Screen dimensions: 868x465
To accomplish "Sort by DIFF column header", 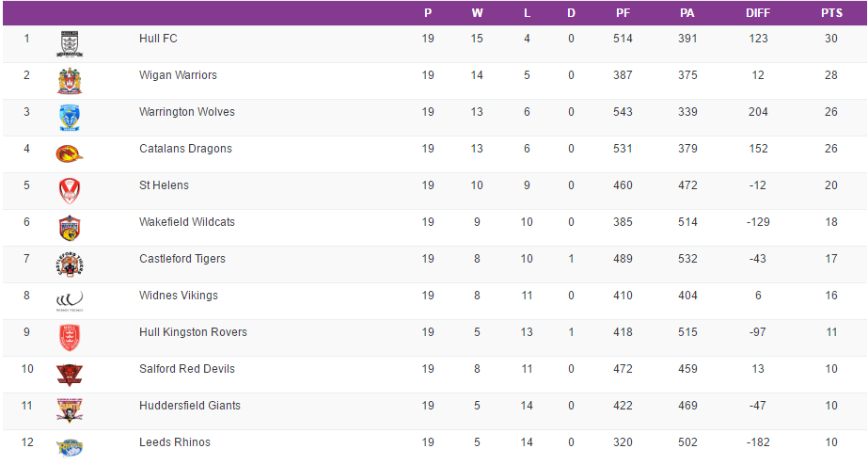I will click(757, 13).
